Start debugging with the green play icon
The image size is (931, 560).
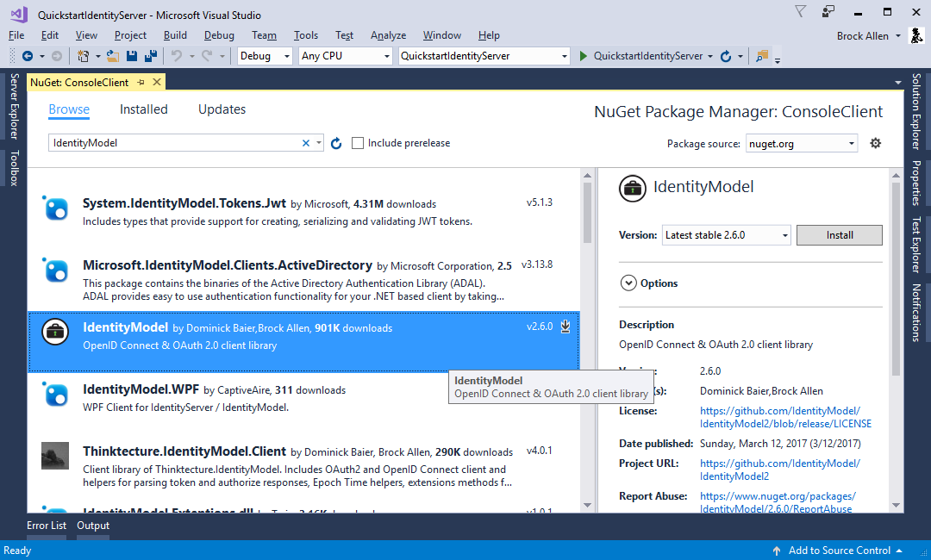point(583,56)
